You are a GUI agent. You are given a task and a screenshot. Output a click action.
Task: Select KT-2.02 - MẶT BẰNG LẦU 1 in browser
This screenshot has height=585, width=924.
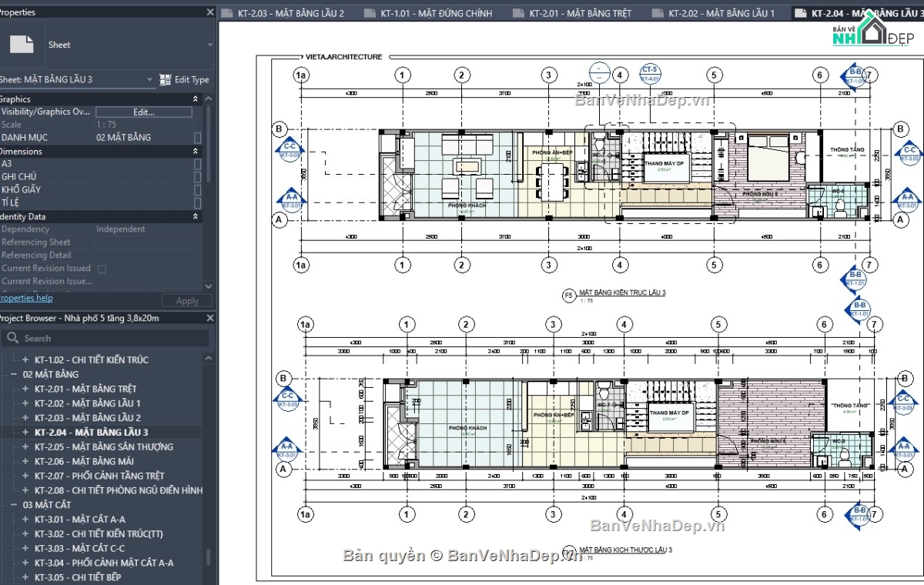click(x=87, y=403)
